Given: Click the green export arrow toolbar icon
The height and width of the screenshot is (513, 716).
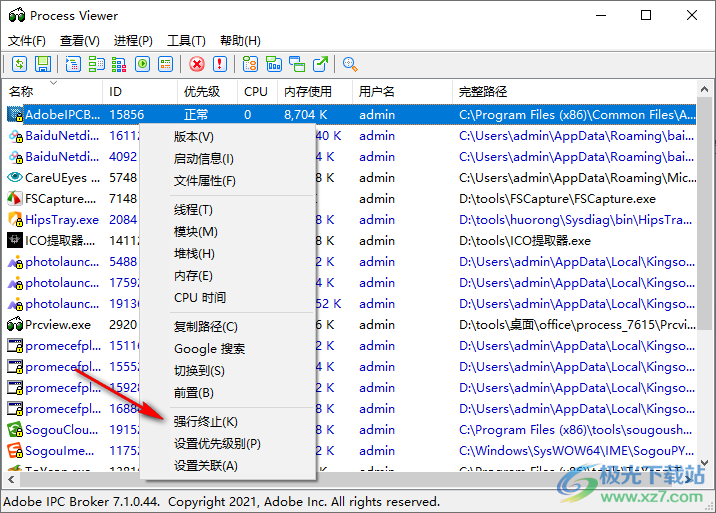Looking at the screenshot, I should tap(321, 64).
